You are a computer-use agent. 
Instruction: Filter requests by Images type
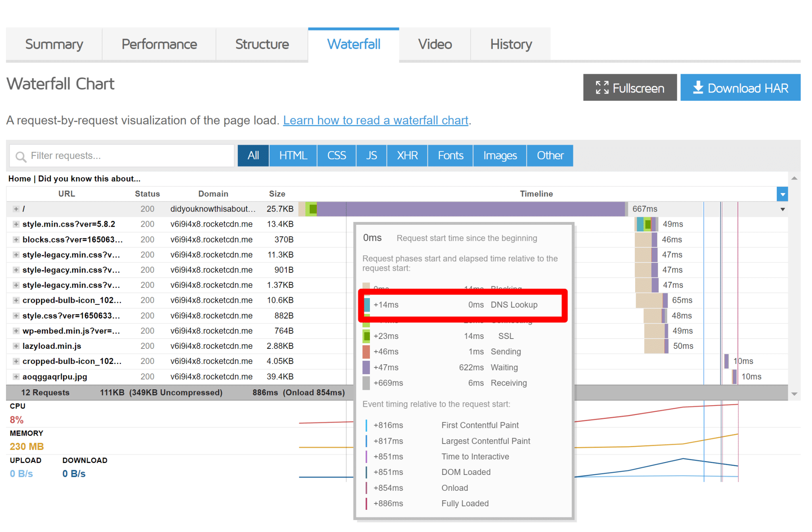[500, 155]
